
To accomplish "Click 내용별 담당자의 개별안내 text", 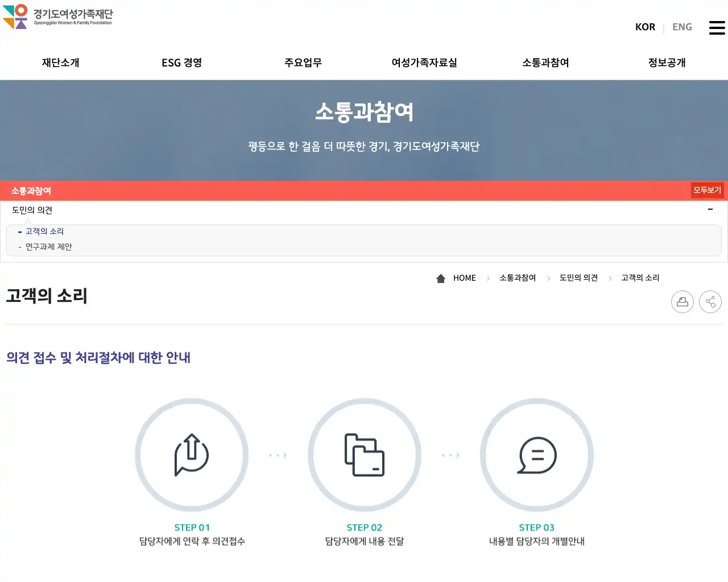I will (537, 542).
